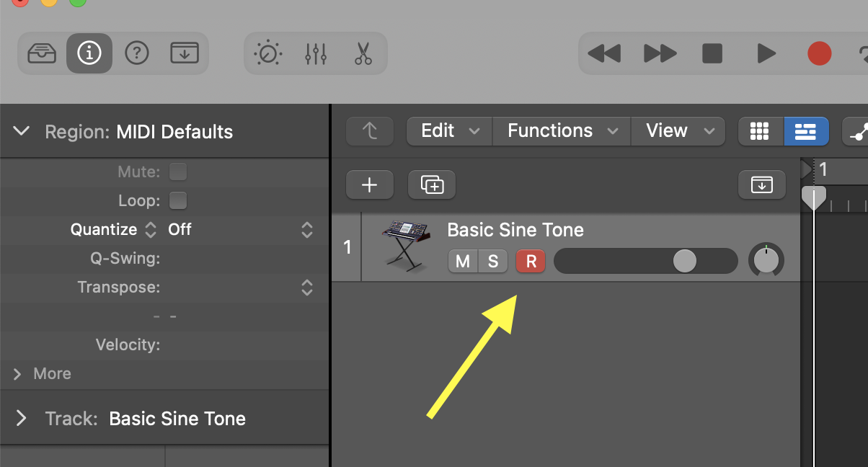Open the Quantize Off dropdown
This screenshot has height=467, width=868.
tap(238, 230)
